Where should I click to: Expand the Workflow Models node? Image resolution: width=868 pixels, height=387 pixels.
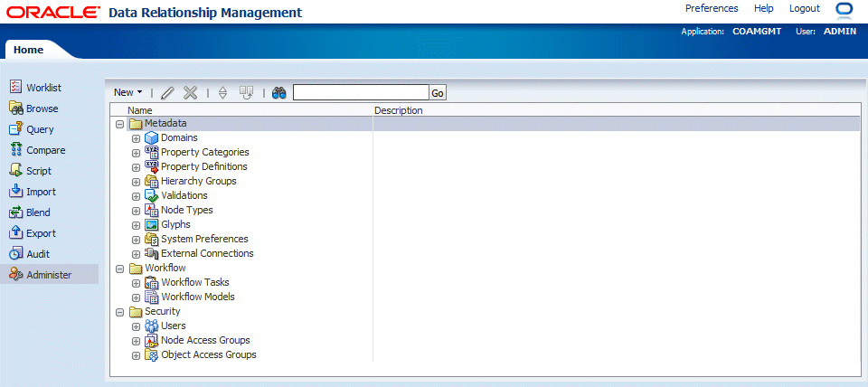coord(137,297)
